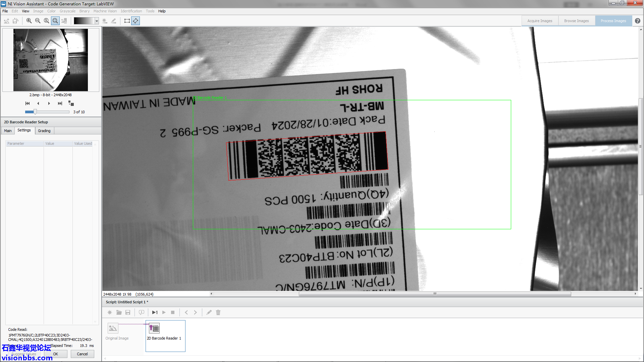
Task: Select the Rectangle ROI tool
Action: pyautogui.click(x=127, y=21)
